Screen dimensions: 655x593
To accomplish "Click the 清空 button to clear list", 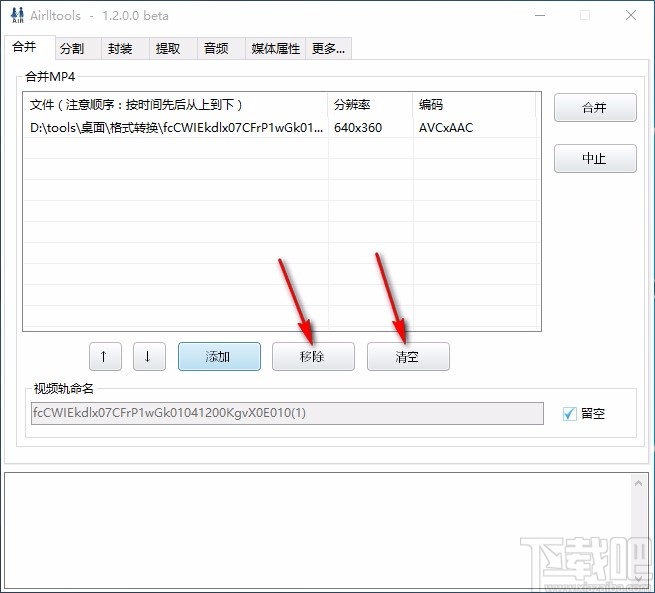I will pos(408,356).
